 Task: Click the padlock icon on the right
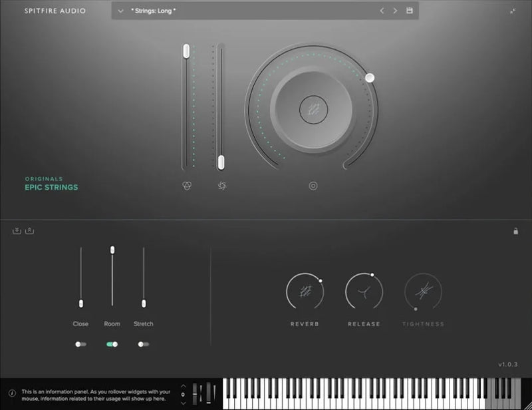coord(516,231)
